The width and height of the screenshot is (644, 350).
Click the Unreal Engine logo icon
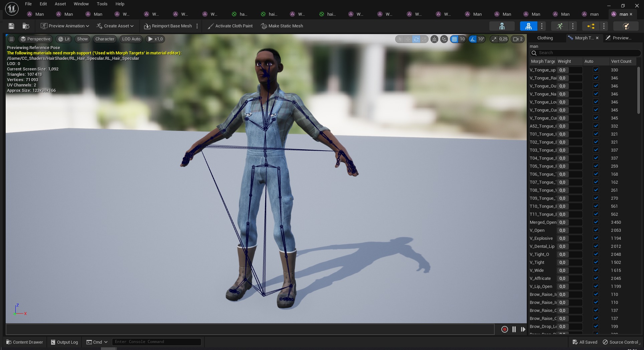[12, 9]
